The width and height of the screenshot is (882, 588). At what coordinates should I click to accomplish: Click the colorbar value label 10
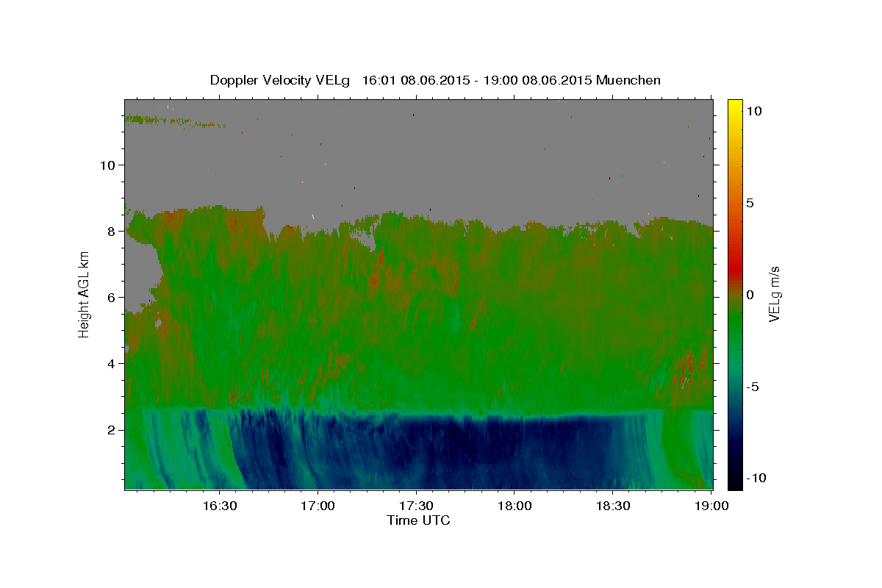(x=753, y=110)
